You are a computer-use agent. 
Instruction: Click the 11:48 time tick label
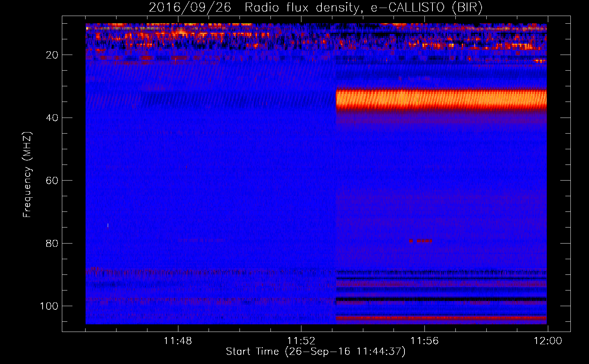tap(178, 341)
